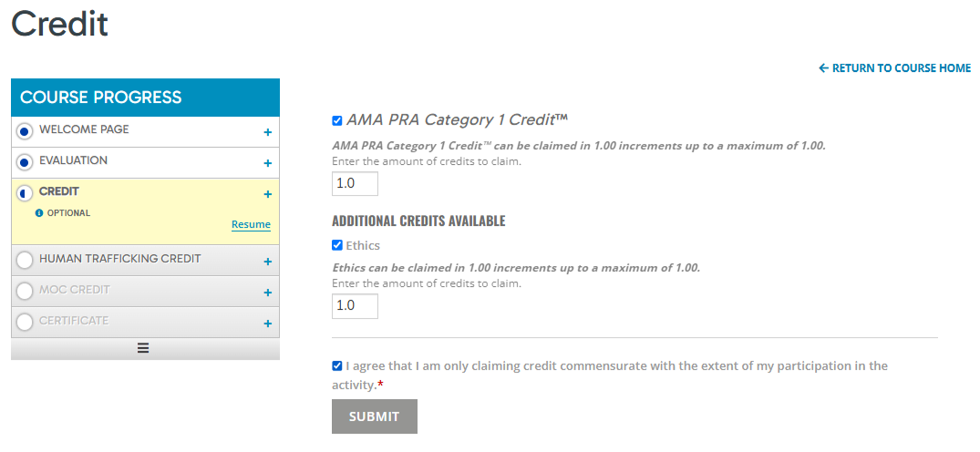980x452 pixels.
Task: Click the Submit button
Action: (375, 416)
